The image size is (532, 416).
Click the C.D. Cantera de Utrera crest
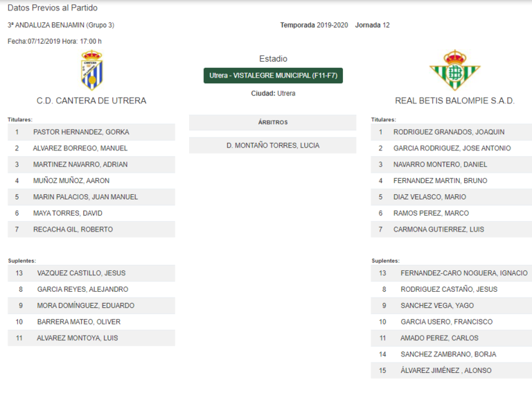(x=91, y=70)
